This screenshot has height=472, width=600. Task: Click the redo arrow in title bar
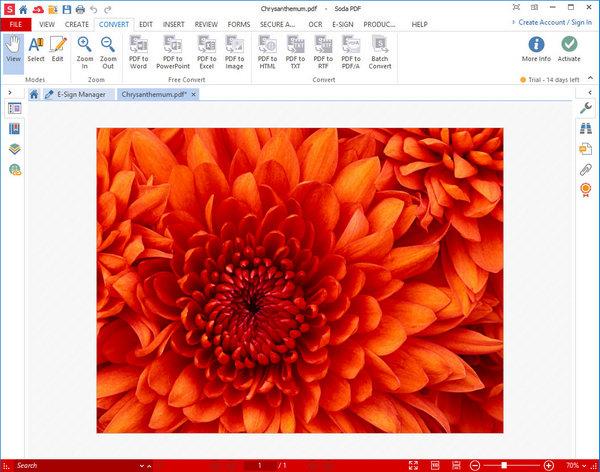point(108,9)
